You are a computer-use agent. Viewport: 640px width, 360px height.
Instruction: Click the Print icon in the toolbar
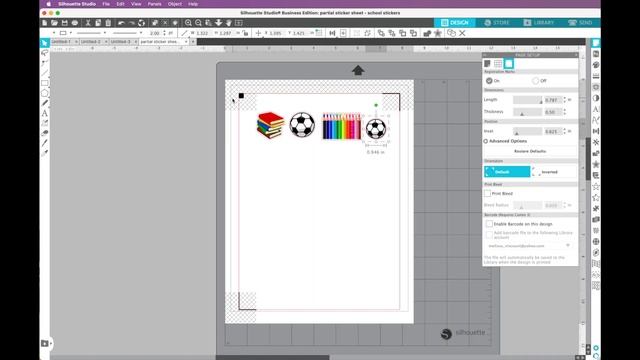(75, 23)
